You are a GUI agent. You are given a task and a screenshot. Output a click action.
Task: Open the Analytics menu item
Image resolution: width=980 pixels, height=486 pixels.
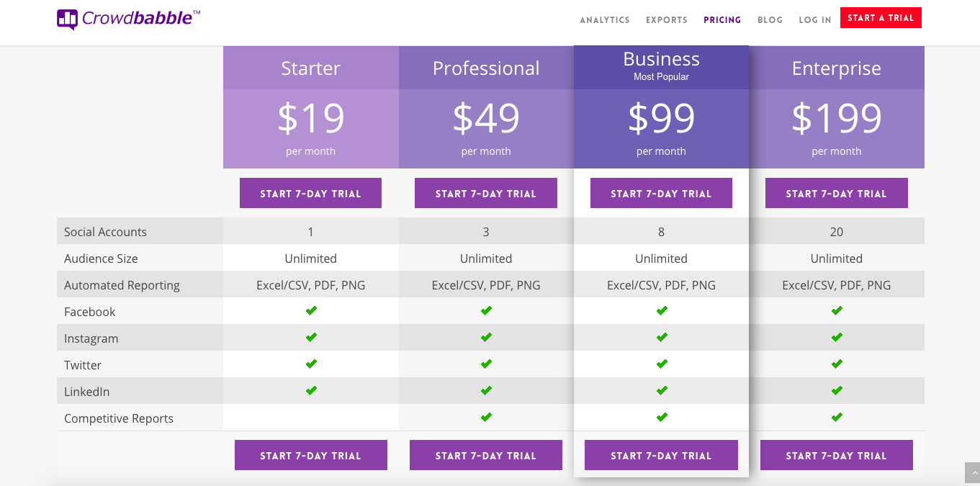point(605,20)
